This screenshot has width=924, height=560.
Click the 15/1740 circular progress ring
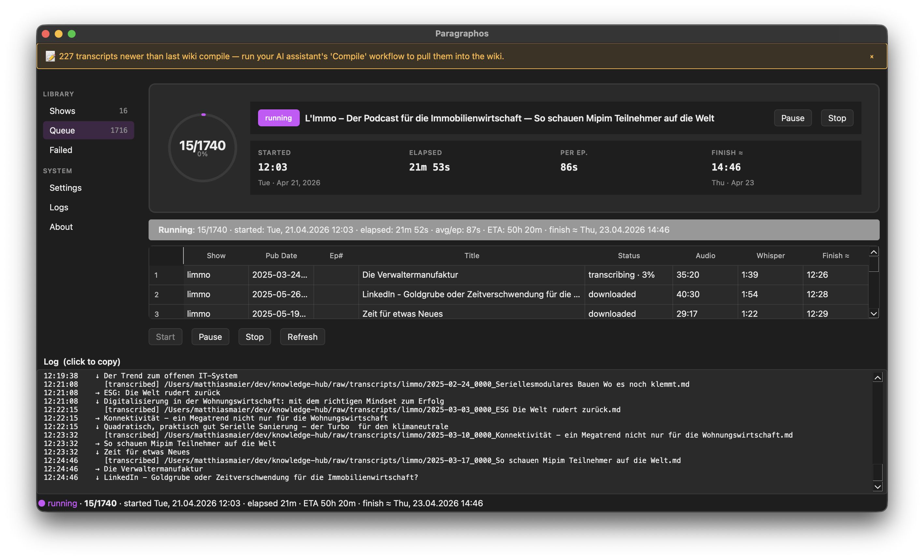click(x=203, y=148)
